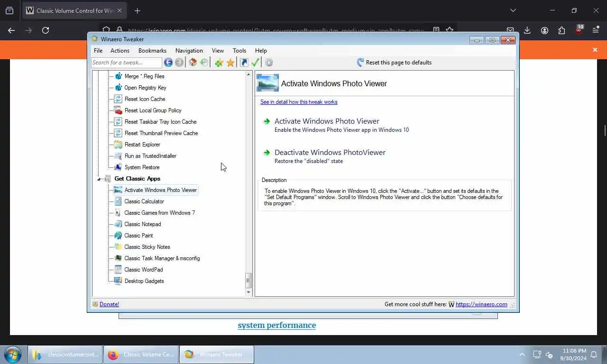Open 'See in detail how this tweak works' link

(x=299, y=102)
